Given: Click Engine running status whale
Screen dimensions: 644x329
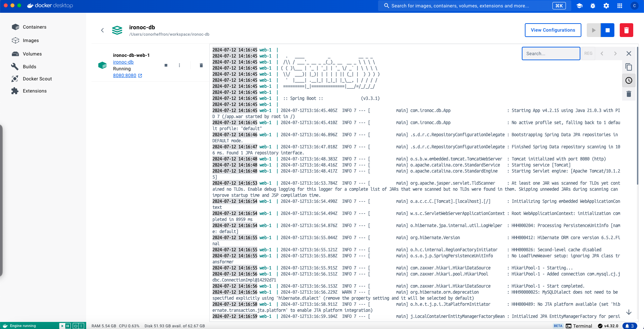Looking at the screenshot, I should (x=20, y=326).
